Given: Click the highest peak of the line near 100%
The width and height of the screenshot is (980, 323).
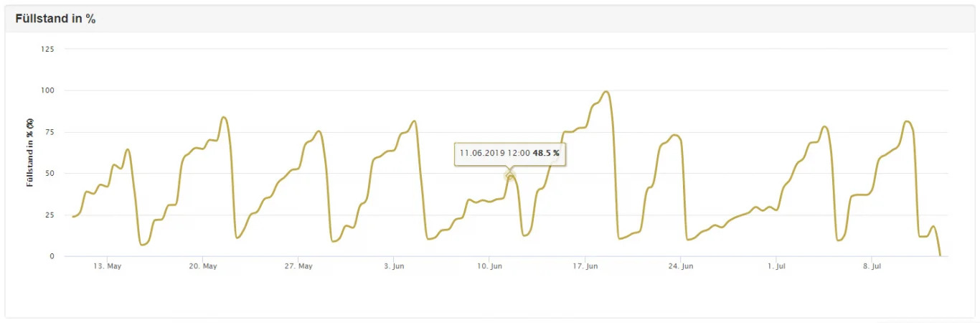Looking at the screenshot, I should click(607, 92).
